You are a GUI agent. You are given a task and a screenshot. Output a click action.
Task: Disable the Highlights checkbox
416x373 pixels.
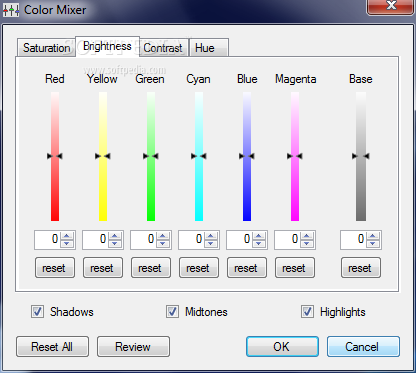click(307, 312)
